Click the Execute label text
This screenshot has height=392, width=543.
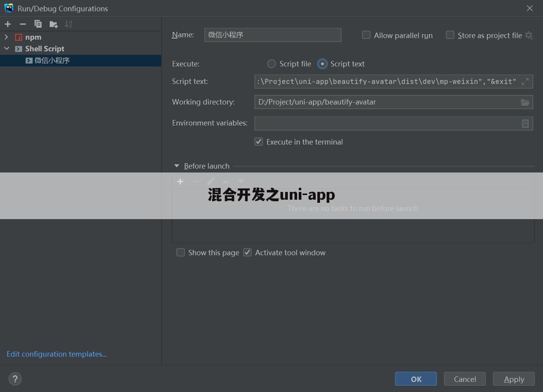186,64
